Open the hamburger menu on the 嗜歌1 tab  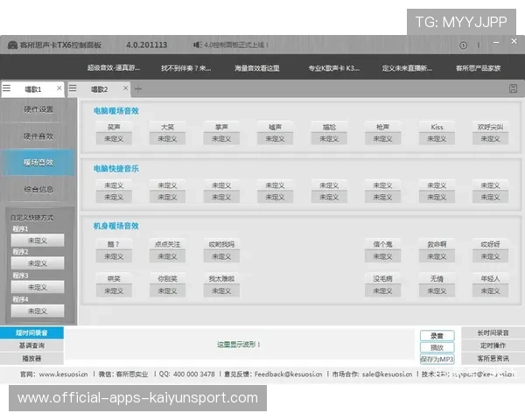7,88
